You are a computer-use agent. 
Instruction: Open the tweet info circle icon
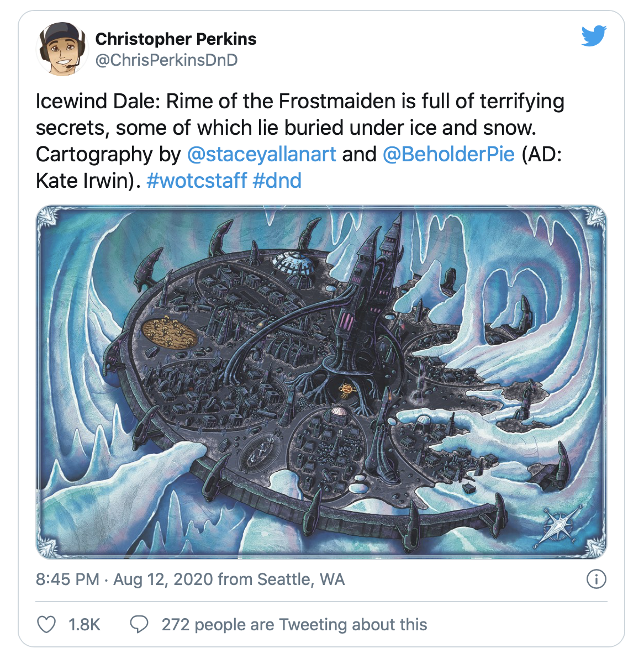coord(596,579)
